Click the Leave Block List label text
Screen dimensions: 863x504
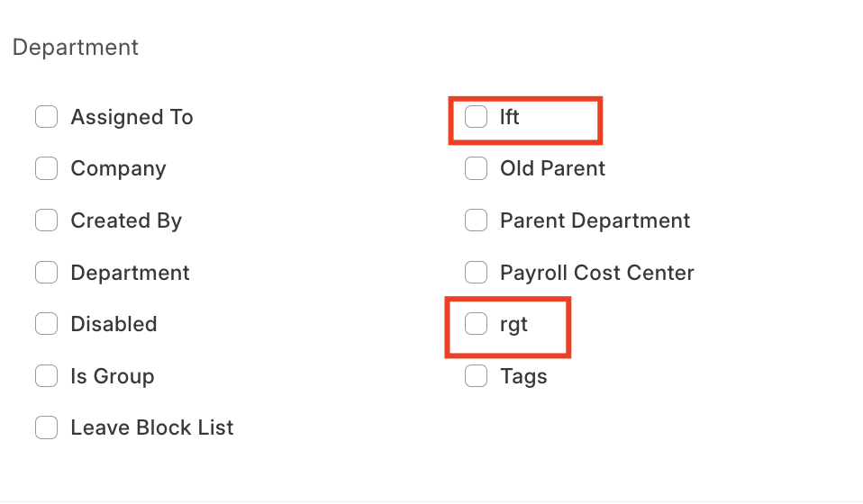click(x=152, y=427)
